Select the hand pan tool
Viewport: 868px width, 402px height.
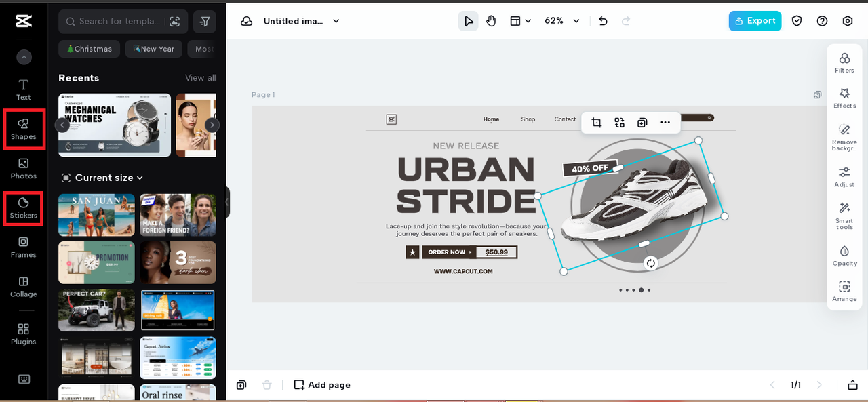click(x=491, y=21)
